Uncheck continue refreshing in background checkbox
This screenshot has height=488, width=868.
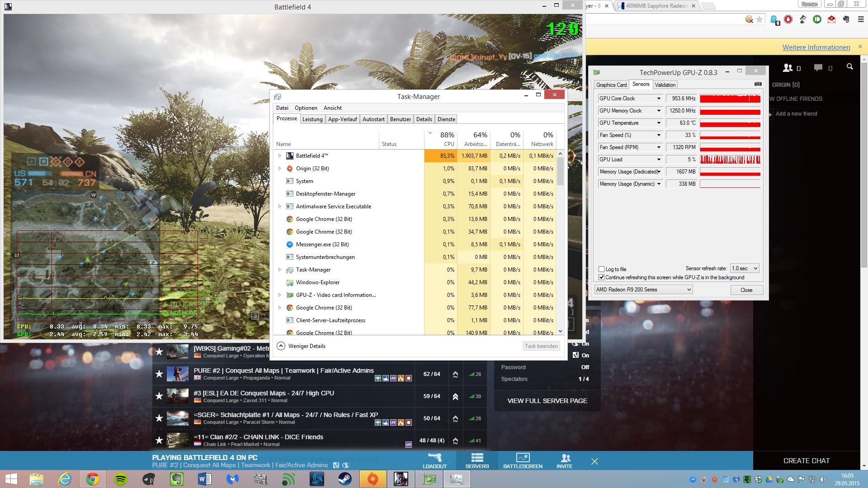coord(601,277)
